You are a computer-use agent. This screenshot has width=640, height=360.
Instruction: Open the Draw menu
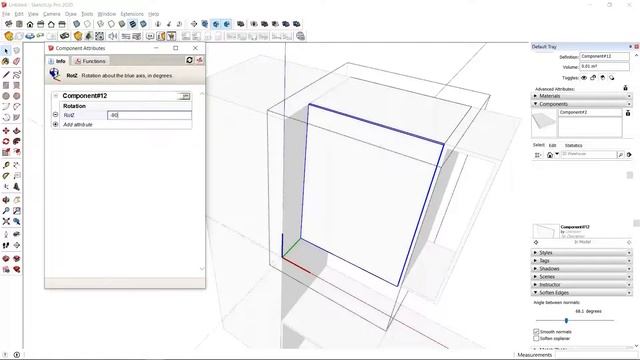pyautogui.click(x=71, y=14)
